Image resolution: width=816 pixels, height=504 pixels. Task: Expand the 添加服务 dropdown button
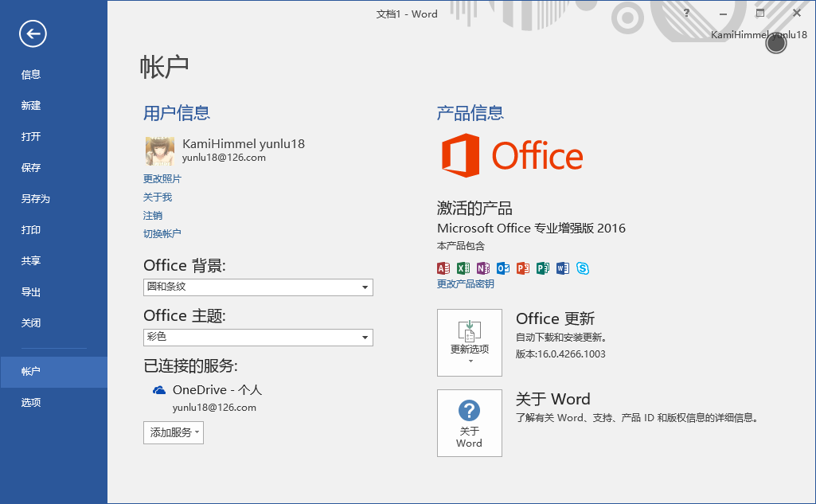pos(174,432)
